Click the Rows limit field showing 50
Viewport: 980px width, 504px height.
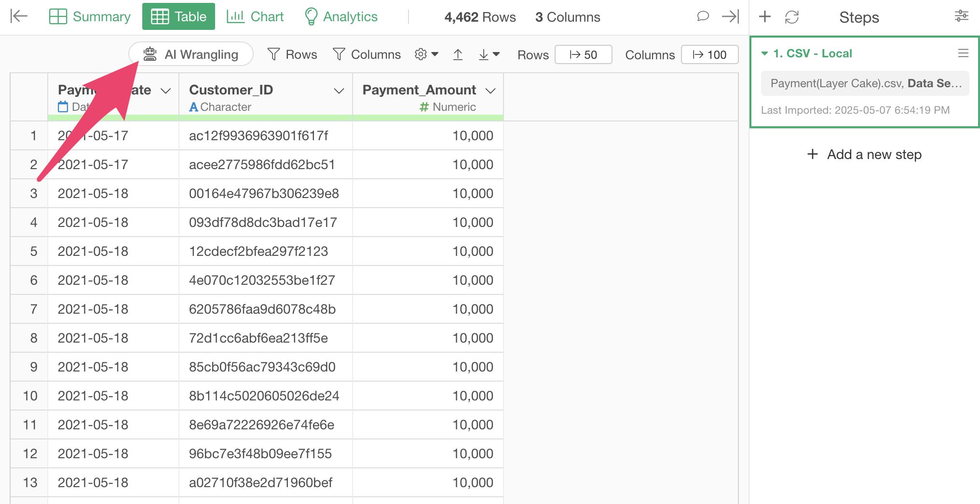tap(583, 54)
